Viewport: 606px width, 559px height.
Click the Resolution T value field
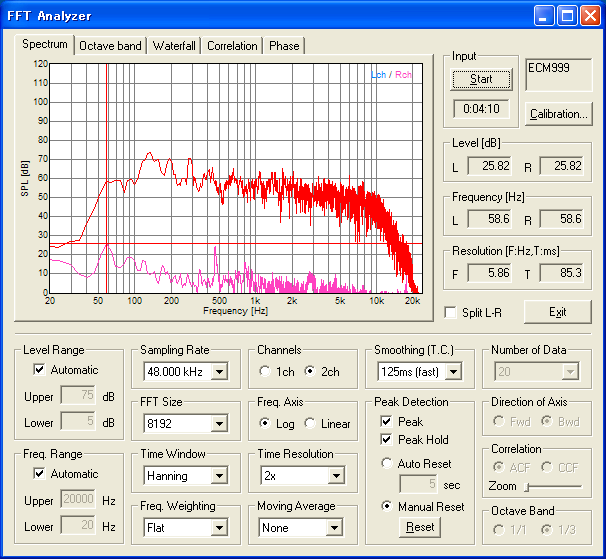pos(562,273)
